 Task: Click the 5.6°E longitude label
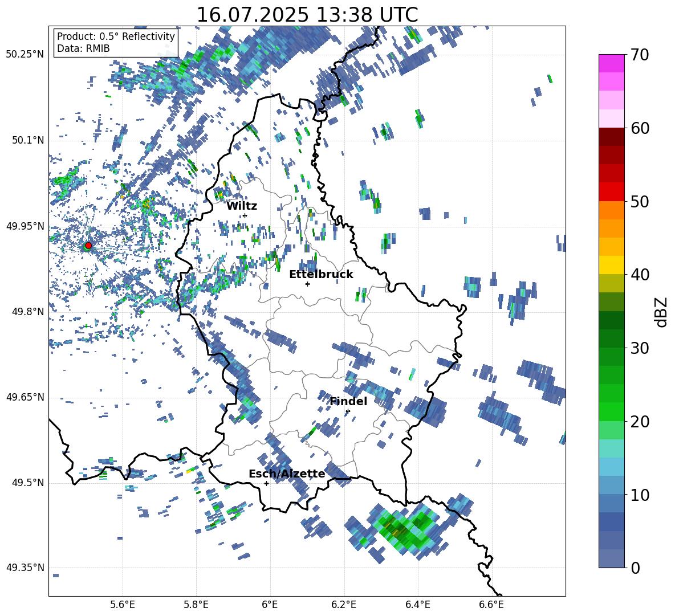click(x=123, y=605)
